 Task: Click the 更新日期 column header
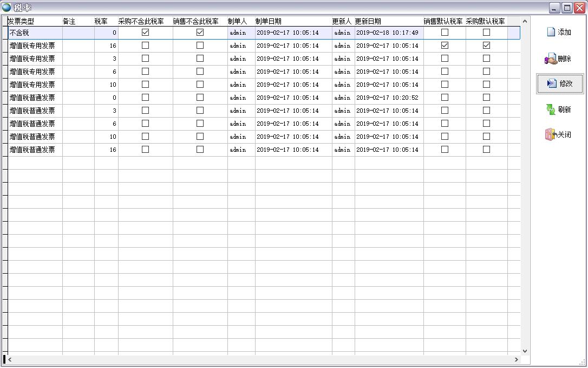click(368, 21)
